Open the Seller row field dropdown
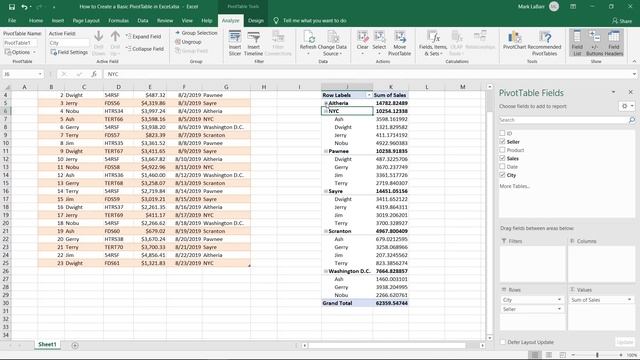The height and width of the screenshot is (360, 640). (x=559, y=309)
